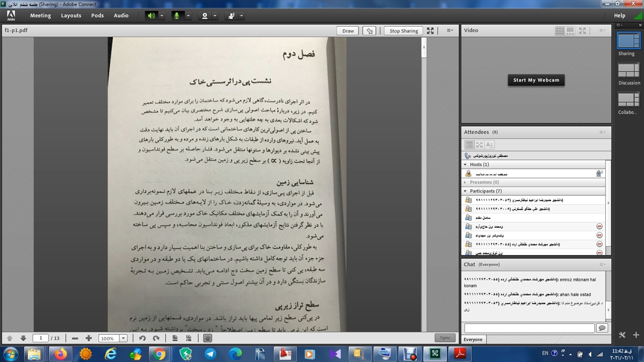Click the webcam icon in toolbar
Viewport: 644px width, 362px height.
(204, 16)
